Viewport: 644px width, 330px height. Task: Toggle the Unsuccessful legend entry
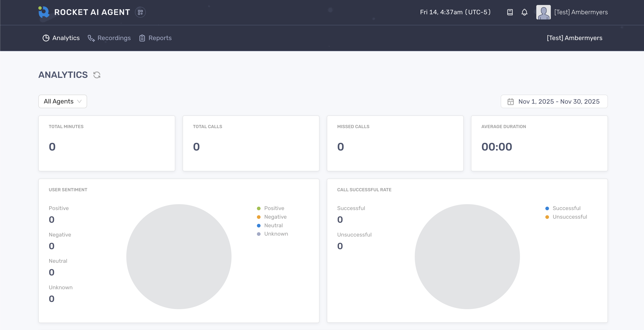point(569,217)
